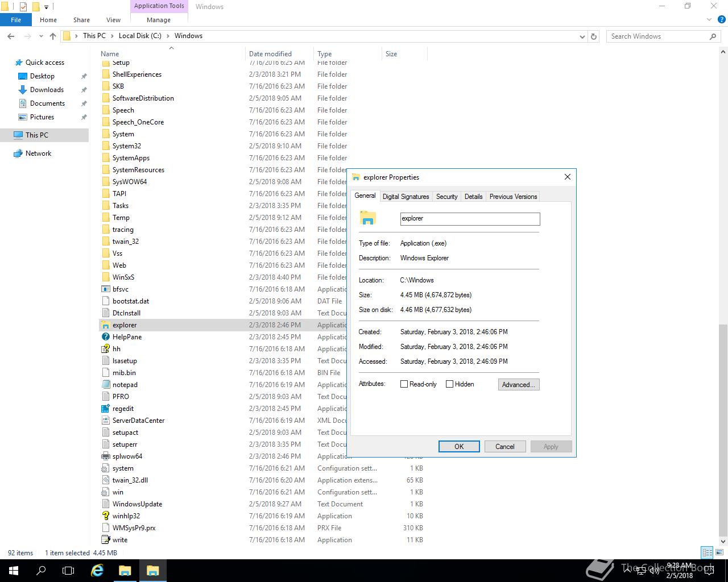Click the winhlp32 help icon
The width and height of the screenshot is (728, 582).
point(105,516)
